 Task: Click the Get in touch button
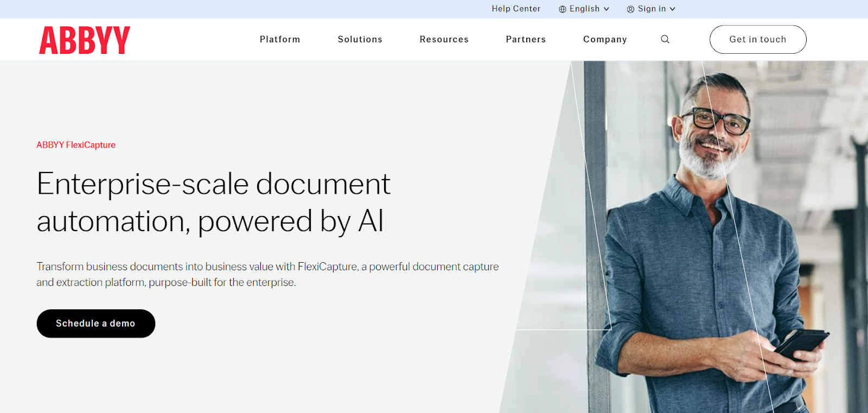click(758, 39)
